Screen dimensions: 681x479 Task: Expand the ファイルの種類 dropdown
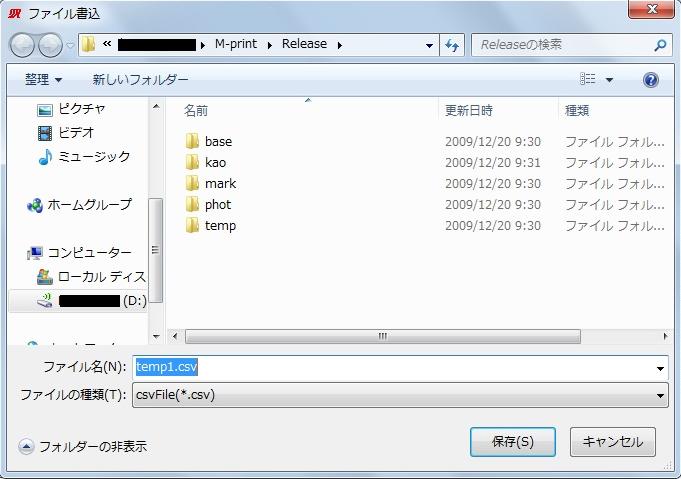tap(660, 396)
